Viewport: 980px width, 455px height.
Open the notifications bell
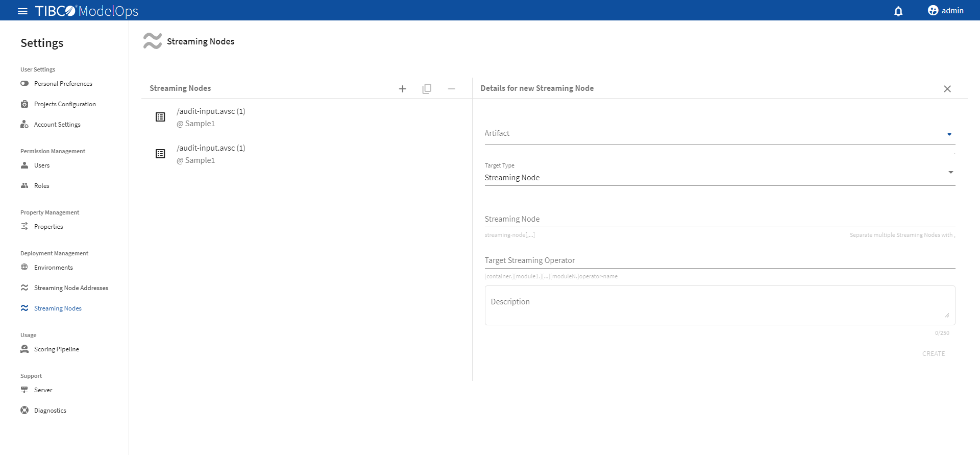coord(898,11)
